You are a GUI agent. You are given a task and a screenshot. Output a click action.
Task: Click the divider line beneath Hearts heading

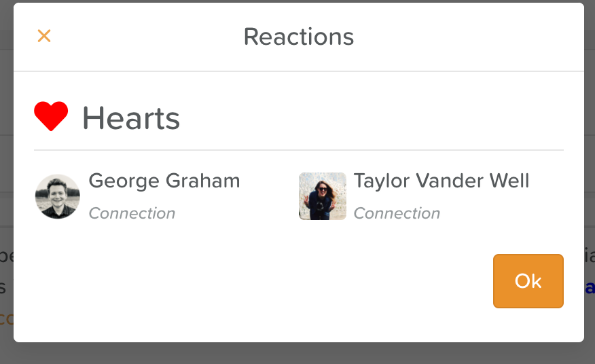(299, 150)
